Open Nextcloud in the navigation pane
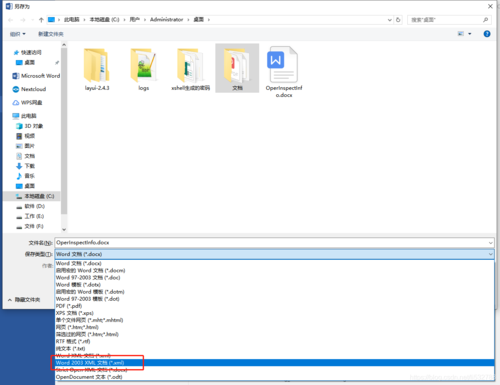Screen dimensions: 500x385 tap(29, 89)
